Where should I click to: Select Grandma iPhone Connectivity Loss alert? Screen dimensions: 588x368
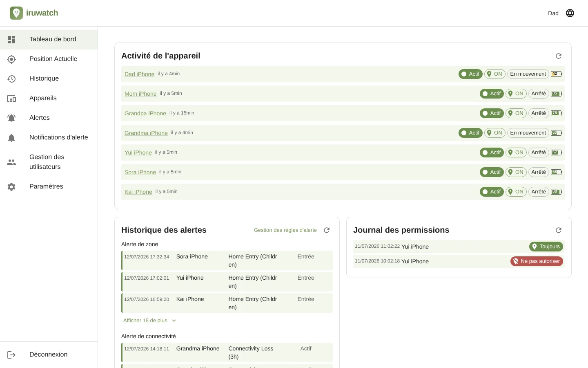click(x=227, y=352)
